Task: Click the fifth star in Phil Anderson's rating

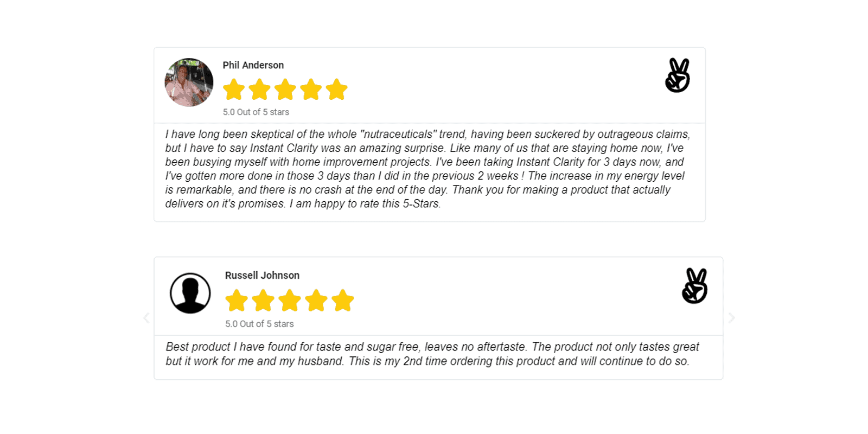Action: point(337,90)
